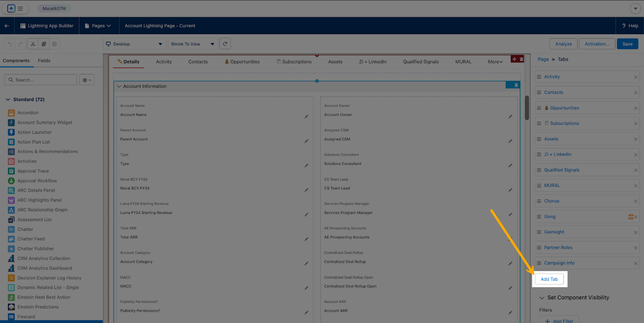This screenshot has width=644, height=323.
Task: Click the copy icon in toolbar
Action: click(x=44, y=44)
